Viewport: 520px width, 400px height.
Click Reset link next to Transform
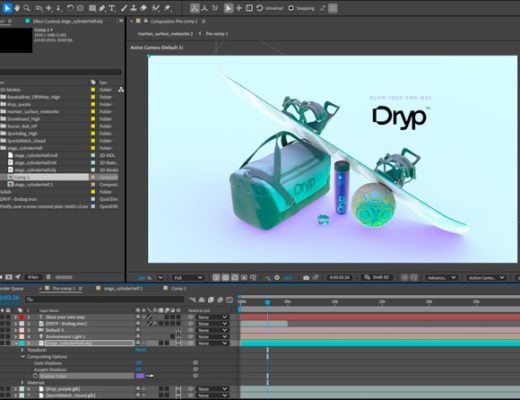[x=140, y=350]
